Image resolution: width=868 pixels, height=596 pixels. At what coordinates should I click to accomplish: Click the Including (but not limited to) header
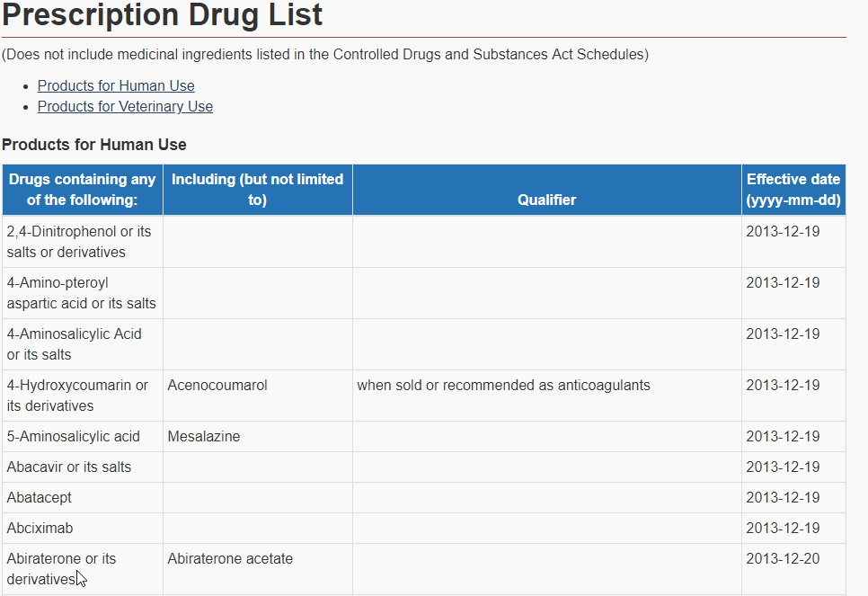(x=257, y=189)
